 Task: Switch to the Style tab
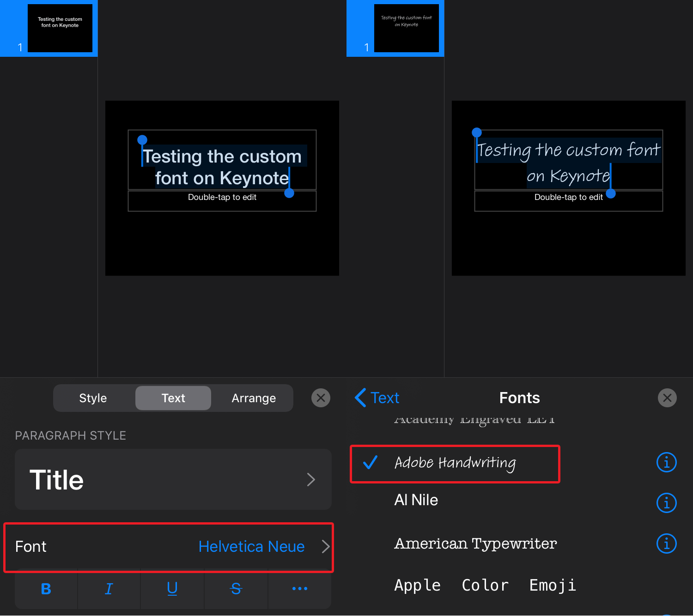click(93, 398)
